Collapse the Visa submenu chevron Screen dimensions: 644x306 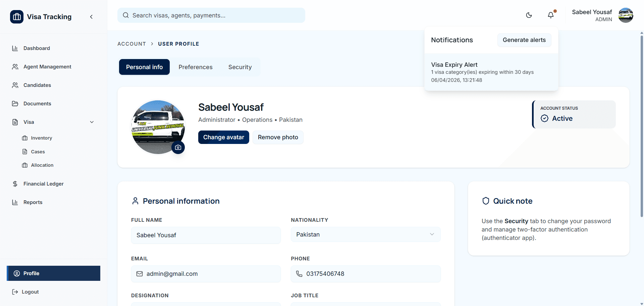click(x=92, y=122)
